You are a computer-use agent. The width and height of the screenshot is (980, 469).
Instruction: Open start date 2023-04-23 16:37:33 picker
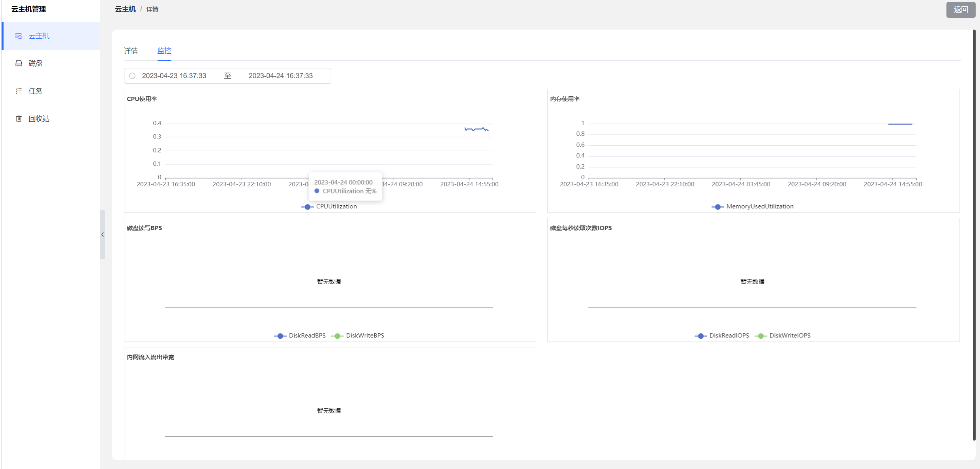tap(174, 76)
